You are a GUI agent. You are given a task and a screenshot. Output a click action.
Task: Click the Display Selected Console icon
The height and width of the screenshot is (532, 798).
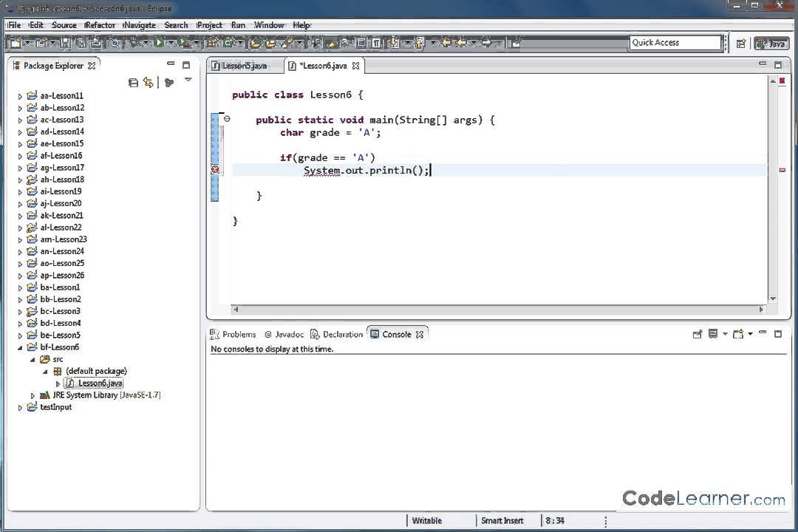click(x=713, y=334)
